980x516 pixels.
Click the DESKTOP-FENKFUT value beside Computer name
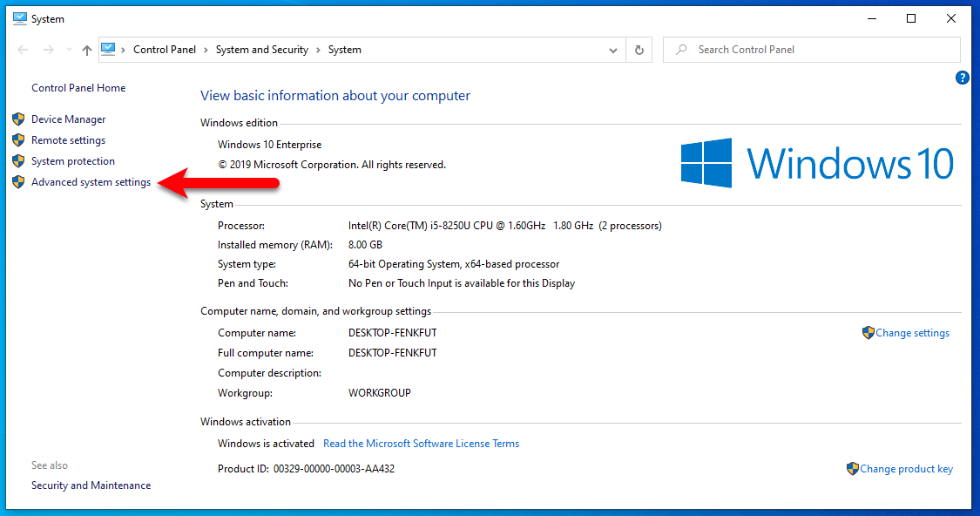pyautogui.click(x=393, y=333)
